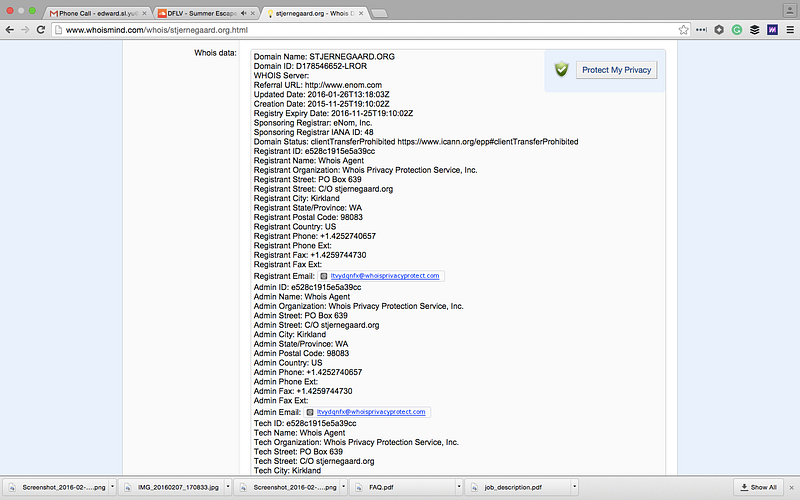Open second Screenshot_2016-02 png download
The image size is (800, 500).
pos(288,487)
